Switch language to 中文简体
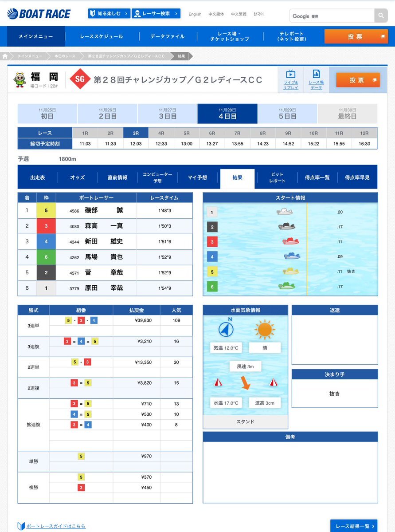This screenshot has height=532, width=395. (216, 14)
